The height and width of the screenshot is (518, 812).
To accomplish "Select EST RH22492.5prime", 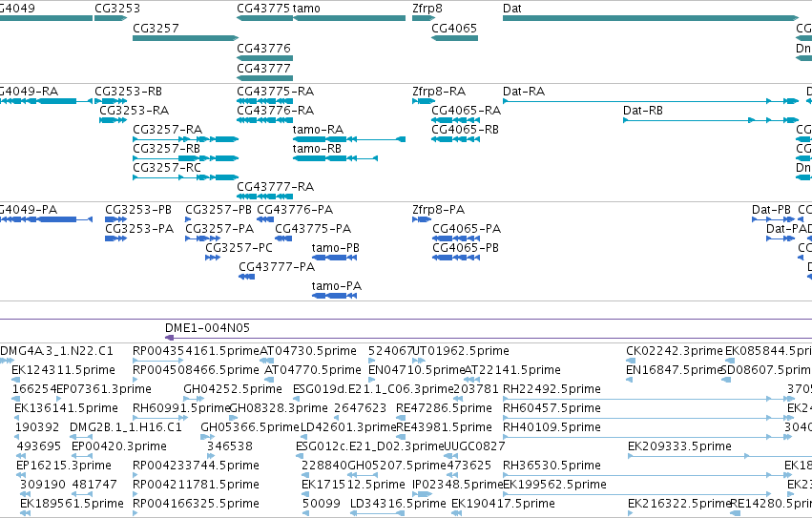I will (552, 389).
